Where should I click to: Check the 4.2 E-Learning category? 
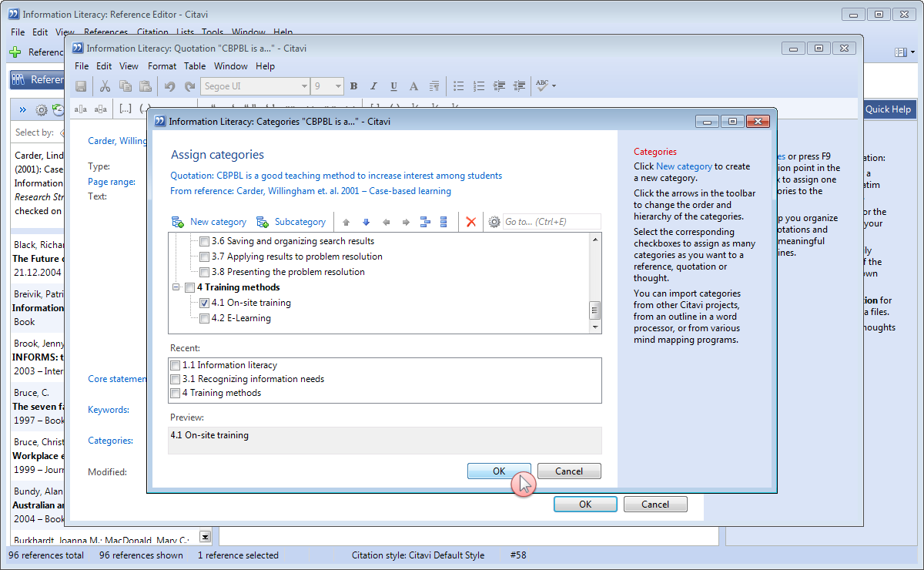point(204,318)
